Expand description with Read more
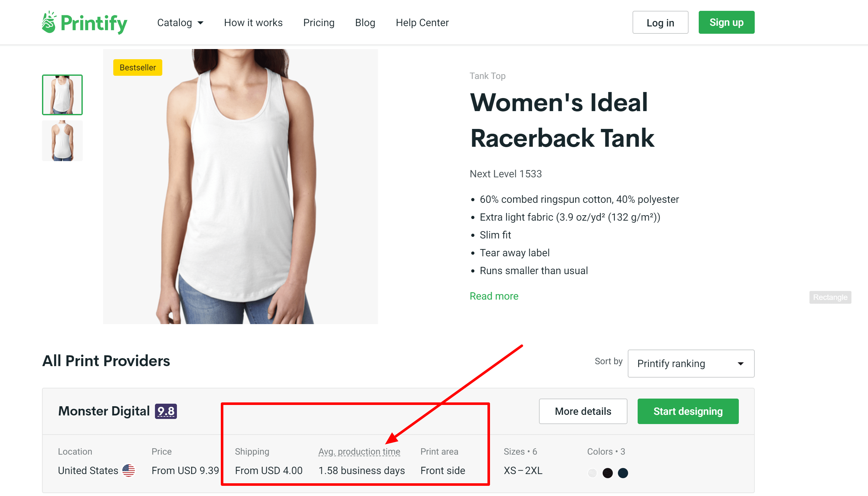 494,296
